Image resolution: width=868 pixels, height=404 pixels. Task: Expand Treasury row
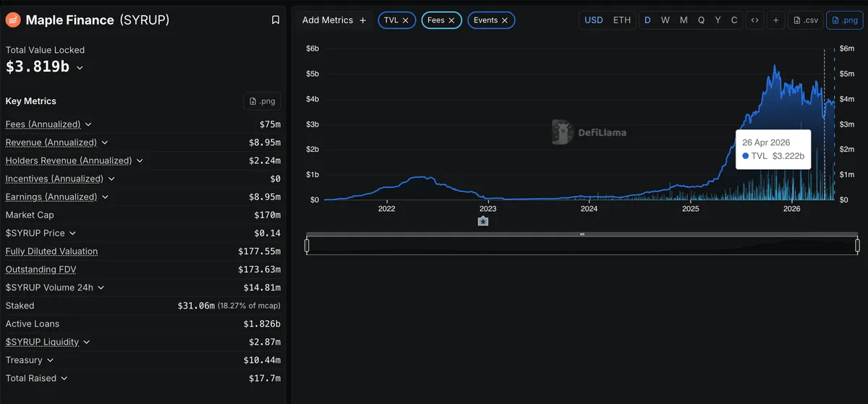50,360
